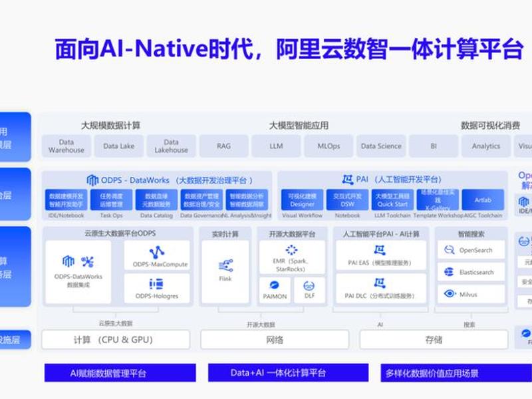This screenshot has height=399, width=532.
Task: Click the AIGC Toolchain label
Action: coord(483,215)
